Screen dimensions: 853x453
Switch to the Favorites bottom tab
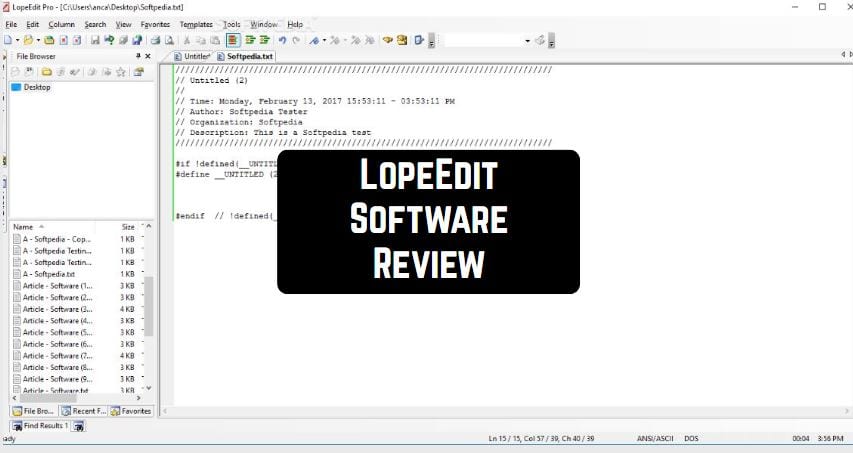pos(131,411)
